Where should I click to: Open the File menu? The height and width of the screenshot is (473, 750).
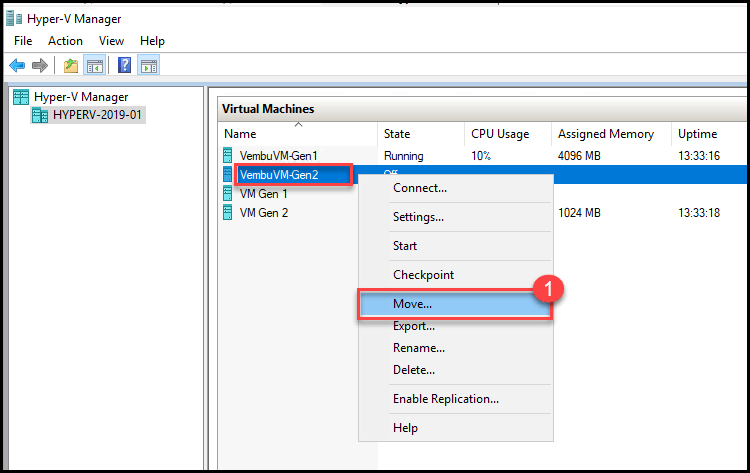pos(23,41)
